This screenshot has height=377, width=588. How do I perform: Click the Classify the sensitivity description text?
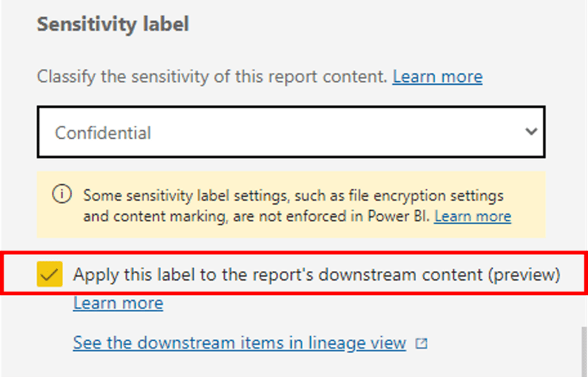click(x=212, y=77)
